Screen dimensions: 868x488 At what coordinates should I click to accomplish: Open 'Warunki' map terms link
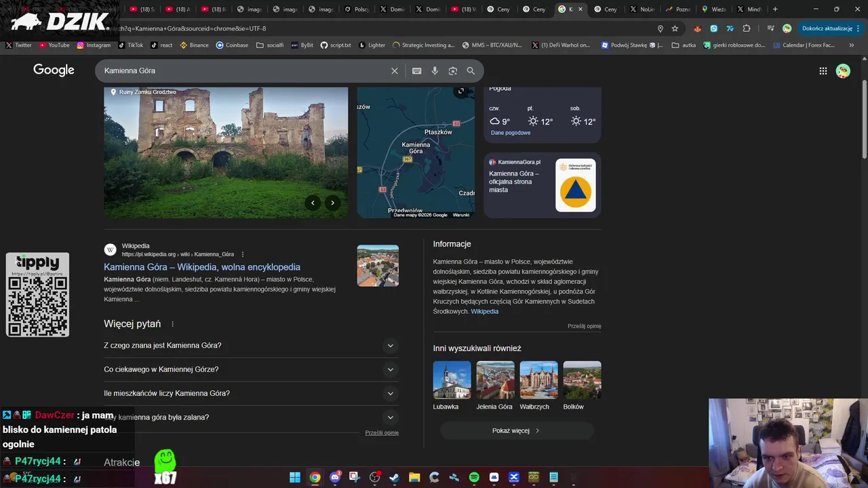point(461,215)
